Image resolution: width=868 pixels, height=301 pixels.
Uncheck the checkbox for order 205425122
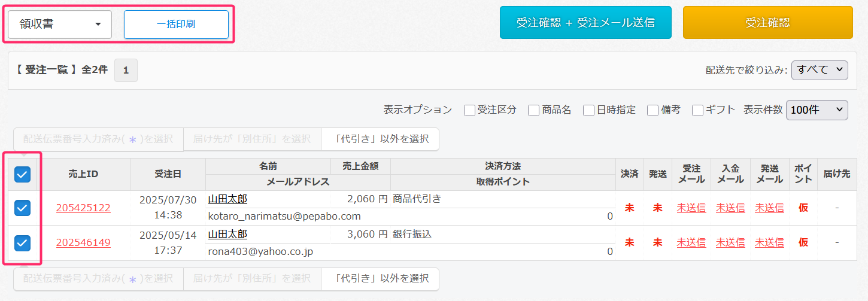[22, 208]
